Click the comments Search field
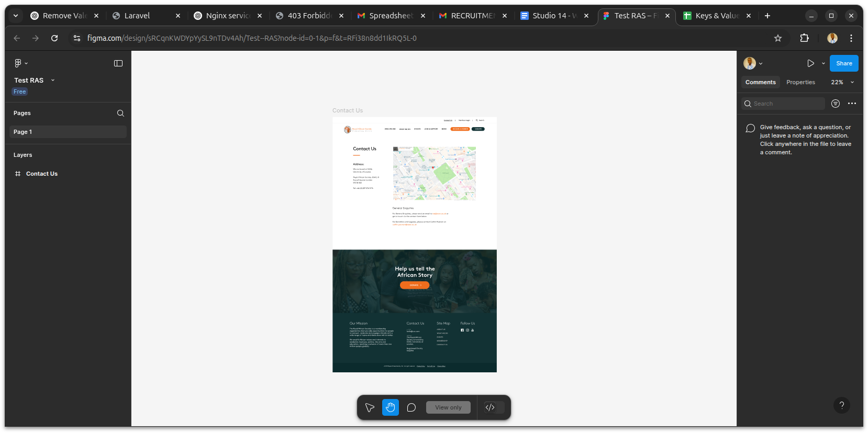The width and height of the screenshot is (868, 433). tap(783, 104)
